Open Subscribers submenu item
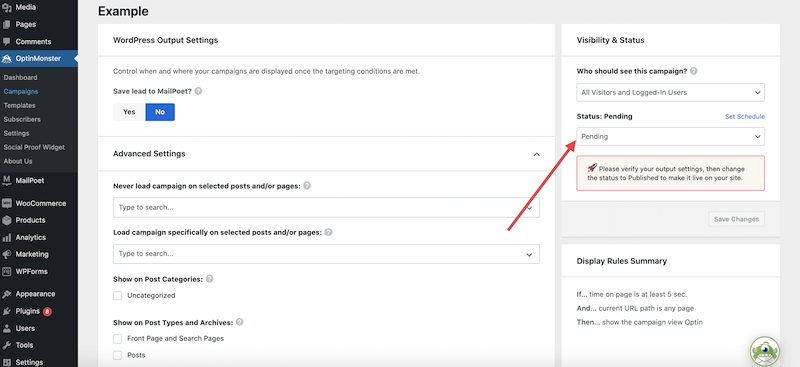 coord(22,119)
